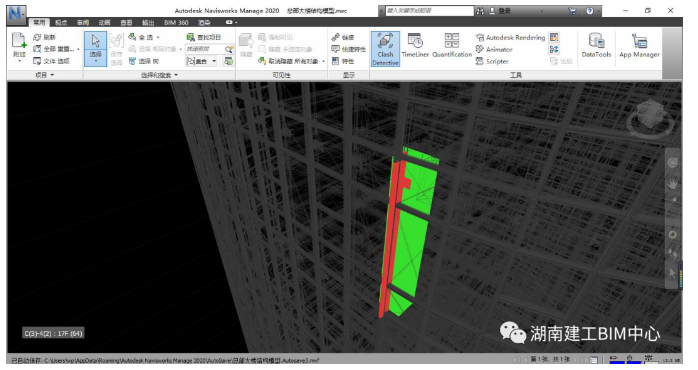Switch to the View (查看) ribbon tab
This screenshot has height=370, width=698.
tap(126, 22)
